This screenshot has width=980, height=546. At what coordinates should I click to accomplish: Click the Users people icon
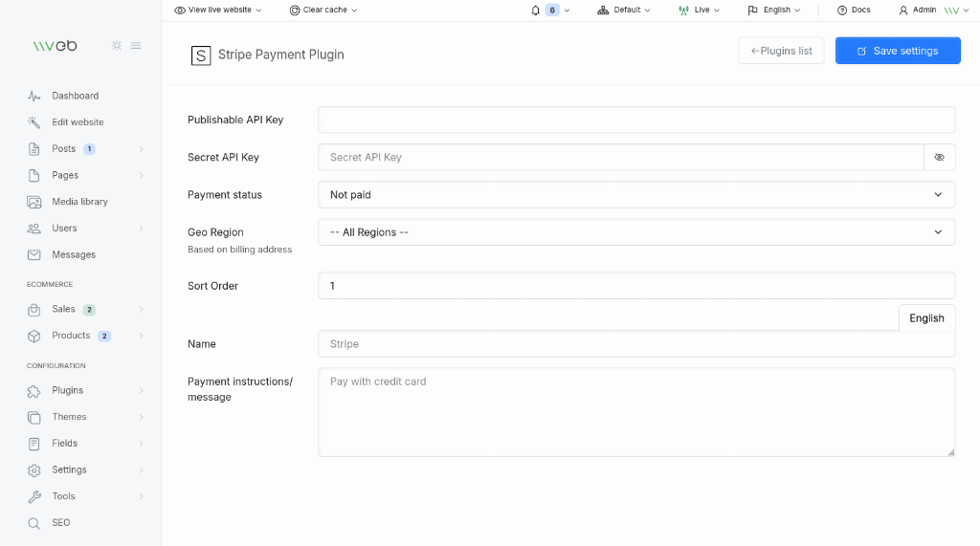pyautogui.click(x=33, y=229)
